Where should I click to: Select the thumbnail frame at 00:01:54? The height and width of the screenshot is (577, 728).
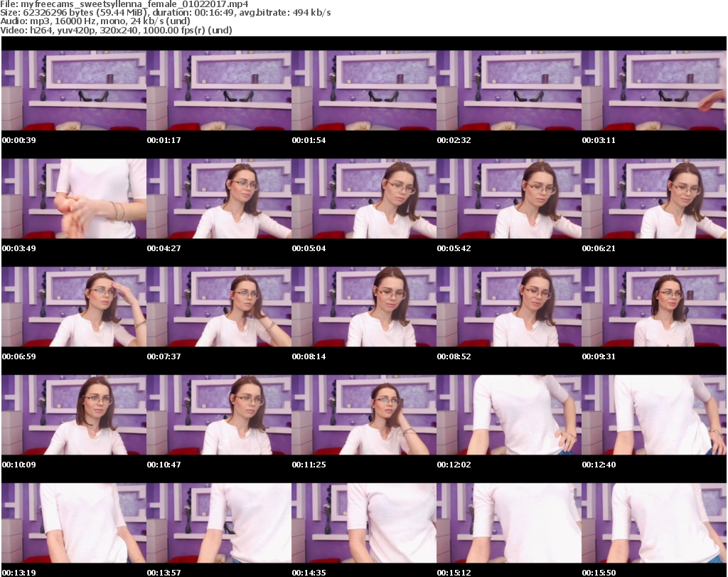pos(364,90)
